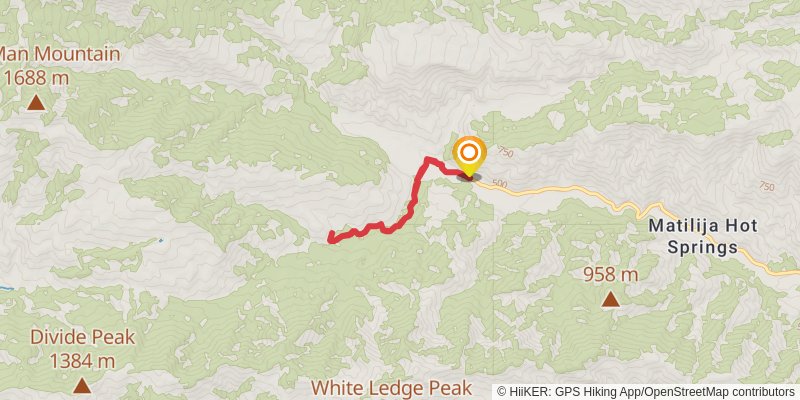Click the small blue pond on left
The width and height of the screenshot is (800, 400).
click(161, 240)
